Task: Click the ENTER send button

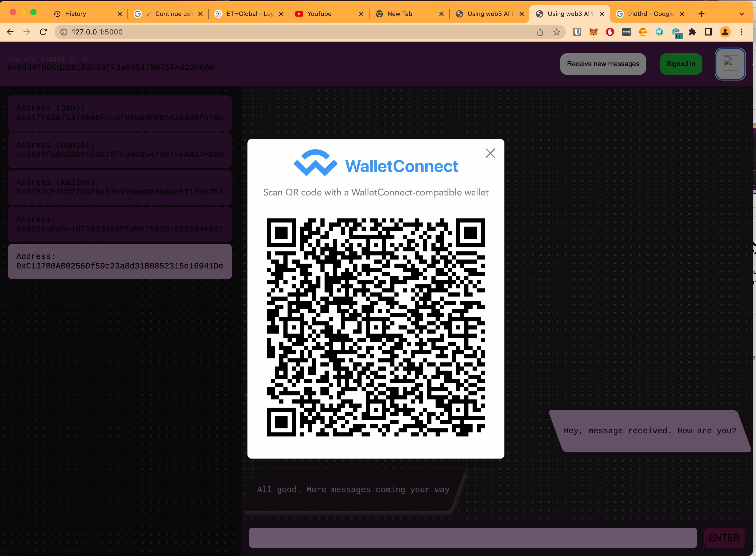Action: [724, 537]
